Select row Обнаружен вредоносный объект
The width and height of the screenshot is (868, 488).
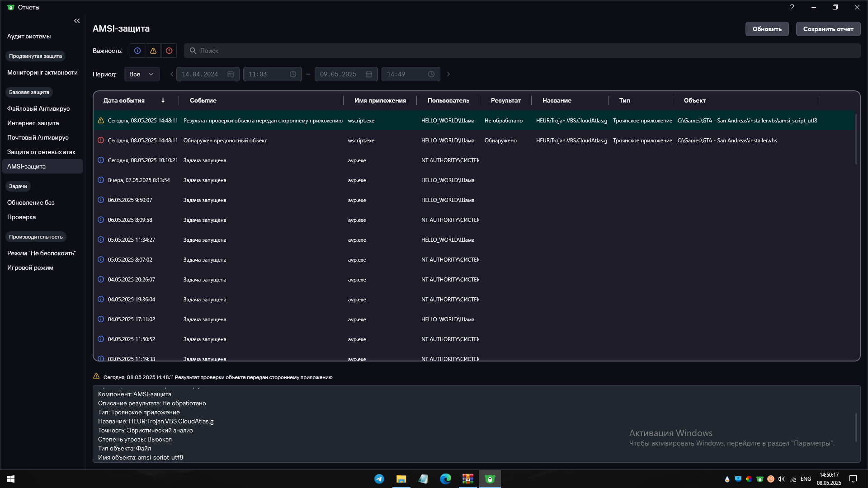(474, 141)
